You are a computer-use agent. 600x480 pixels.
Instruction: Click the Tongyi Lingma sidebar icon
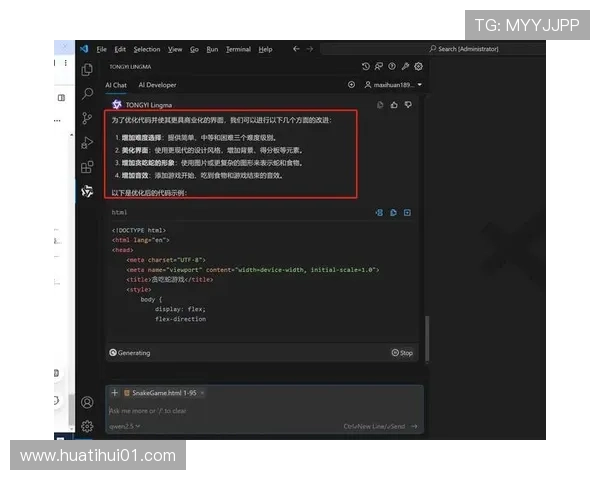(x=88, y=191)
